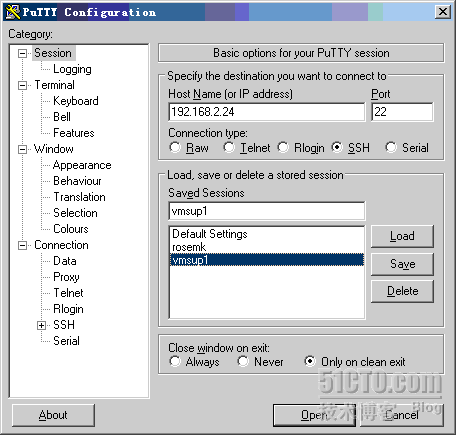Open the Logging category
The width and height of the screenshot is (456, 435).
point(72,69)
